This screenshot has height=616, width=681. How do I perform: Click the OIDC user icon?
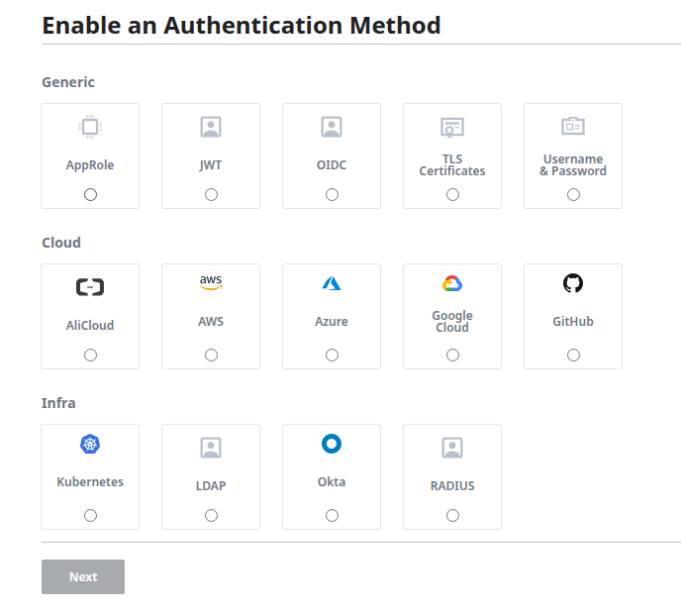pyautogui.click(x=332, y=127)
